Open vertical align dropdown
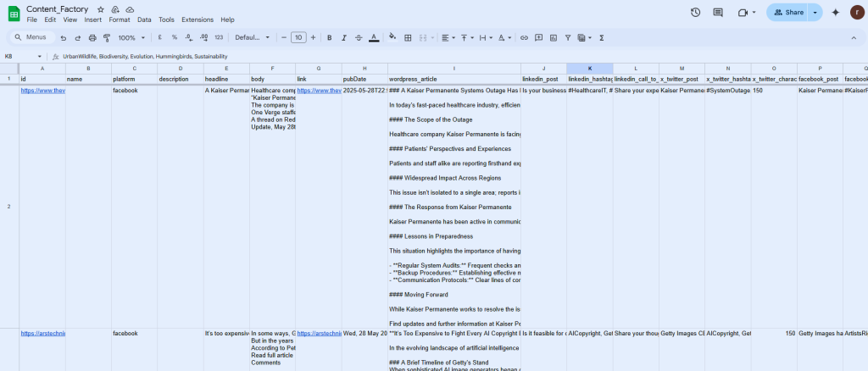 [x=467, y=37]
